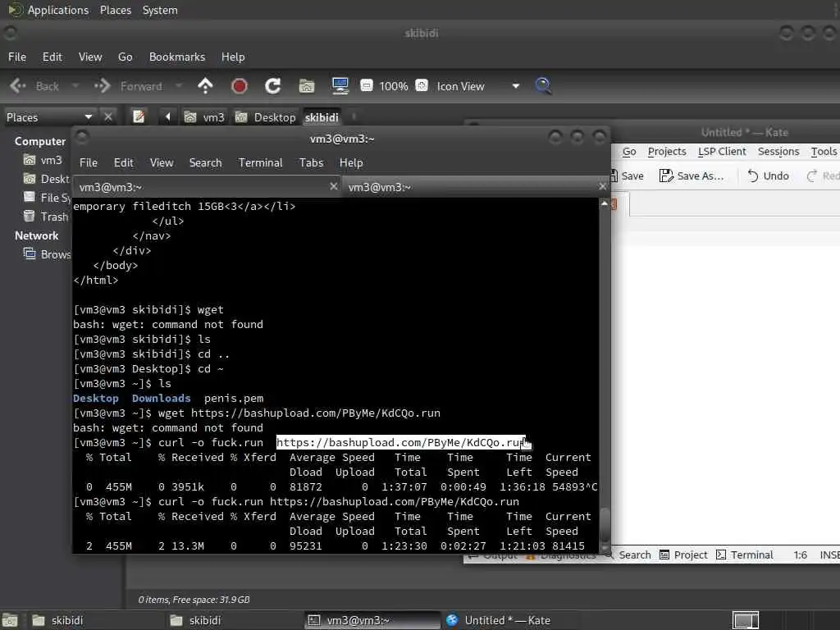The height and width of the screenshot is (630, 840).
Task: Open the Computer icon in toolbar
Action: (340, 85)
